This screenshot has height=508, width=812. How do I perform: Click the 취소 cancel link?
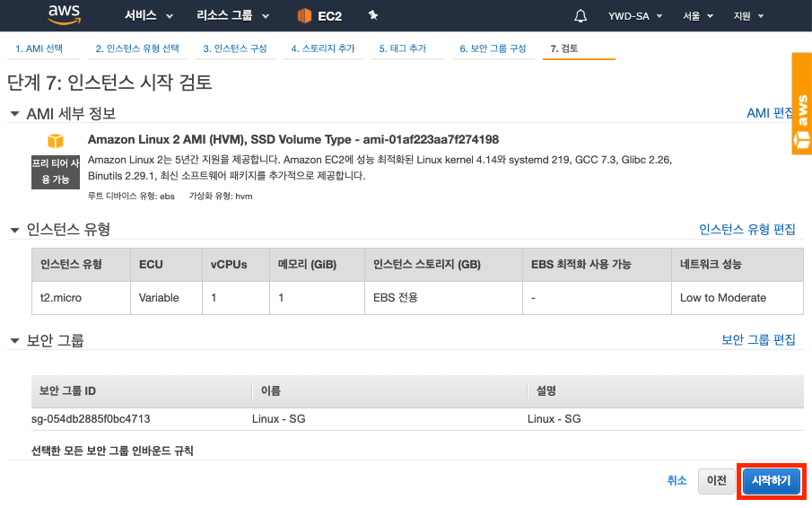677,480
